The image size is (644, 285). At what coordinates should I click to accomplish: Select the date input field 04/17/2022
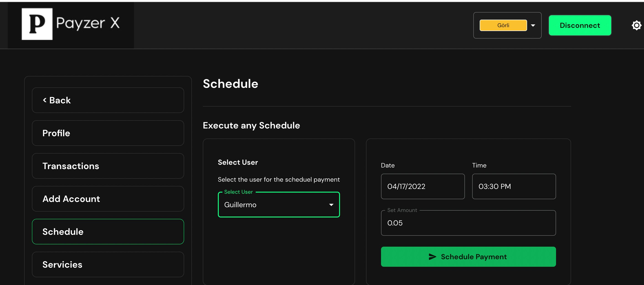click(x=423, y=186)
